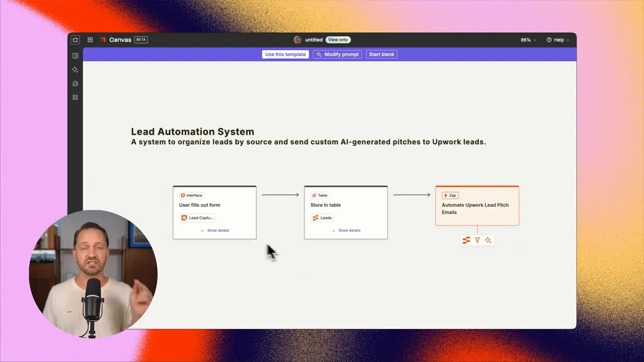Click the grid/apps icon in top toolbar

[90, 40]
